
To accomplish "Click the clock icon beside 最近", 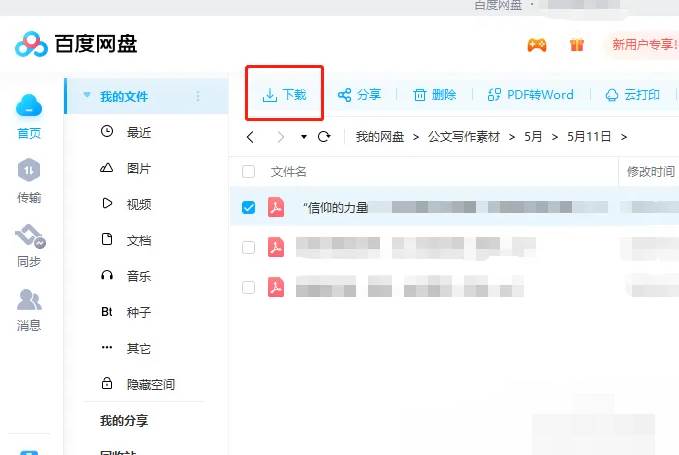I will click(x=107, y=131).
